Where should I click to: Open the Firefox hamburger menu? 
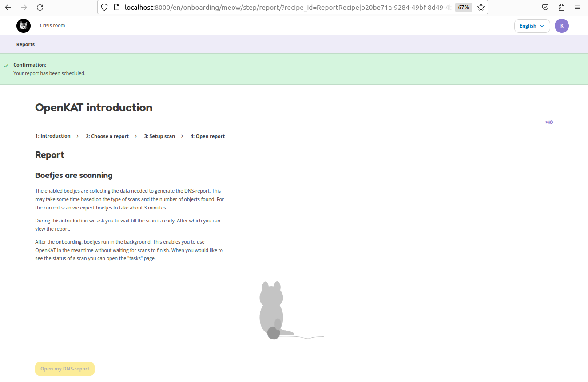pyautogui.click(x=577, y=7)
